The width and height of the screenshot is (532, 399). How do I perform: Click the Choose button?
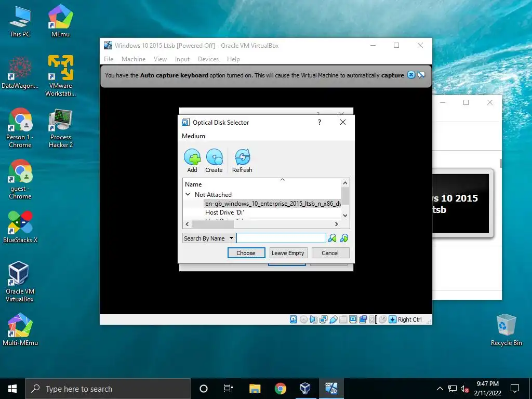[246, 253]
